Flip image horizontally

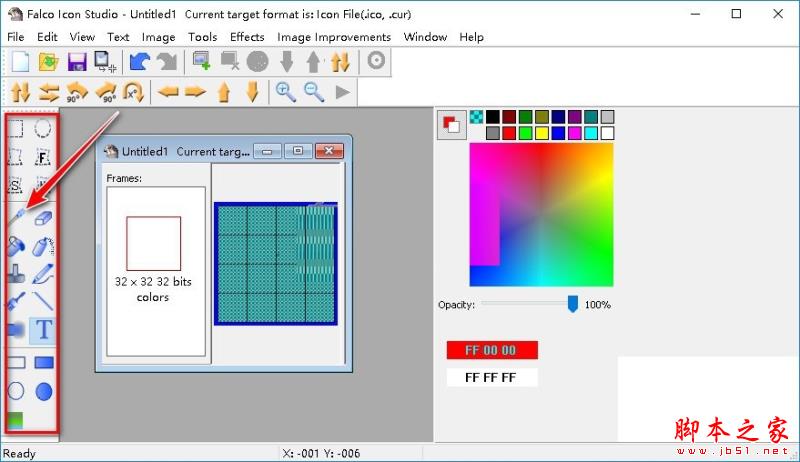49,92
